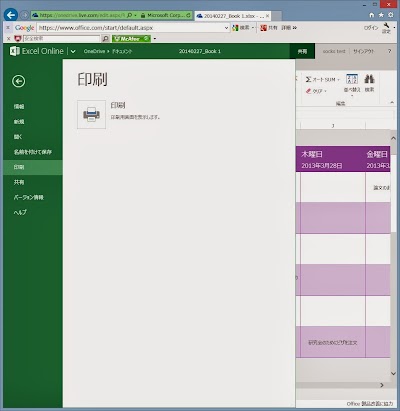Go back using the circled arrow in sidebar
400x411 pixels.
pyautogui.click(x=19, y=81)
